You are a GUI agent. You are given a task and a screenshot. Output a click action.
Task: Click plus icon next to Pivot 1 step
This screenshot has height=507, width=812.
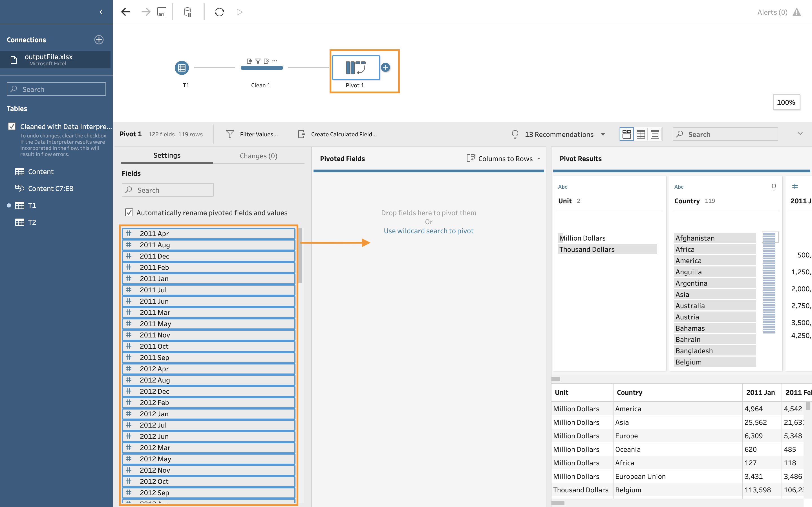click(385, 67)
